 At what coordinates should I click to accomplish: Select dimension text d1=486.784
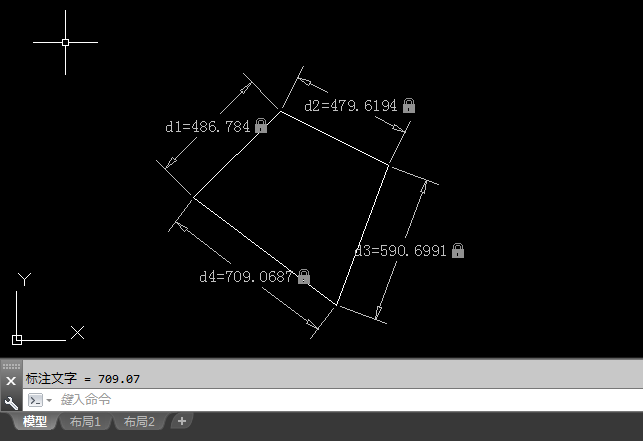207,126
